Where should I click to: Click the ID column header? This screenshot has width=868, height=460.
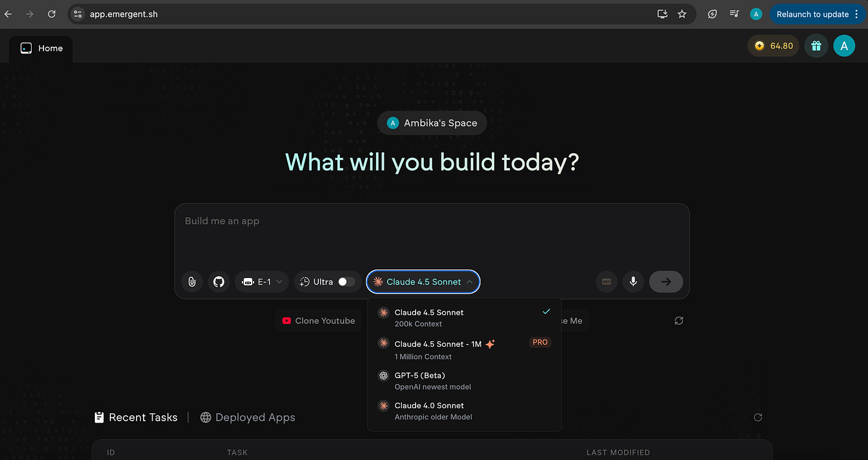tap(111, 452)
